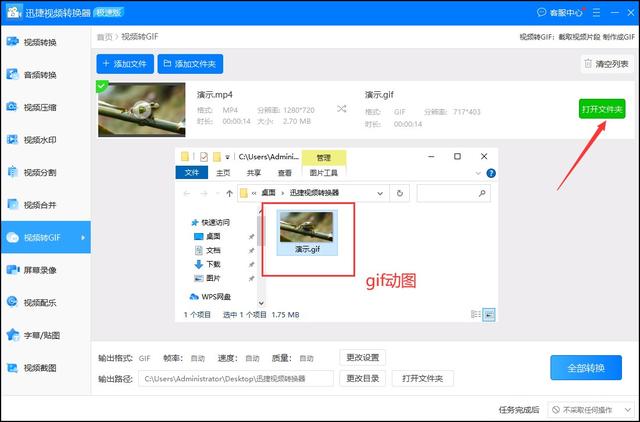Open the 查看 tab in Explorer

pyautogui.click(x=284, y=173)
